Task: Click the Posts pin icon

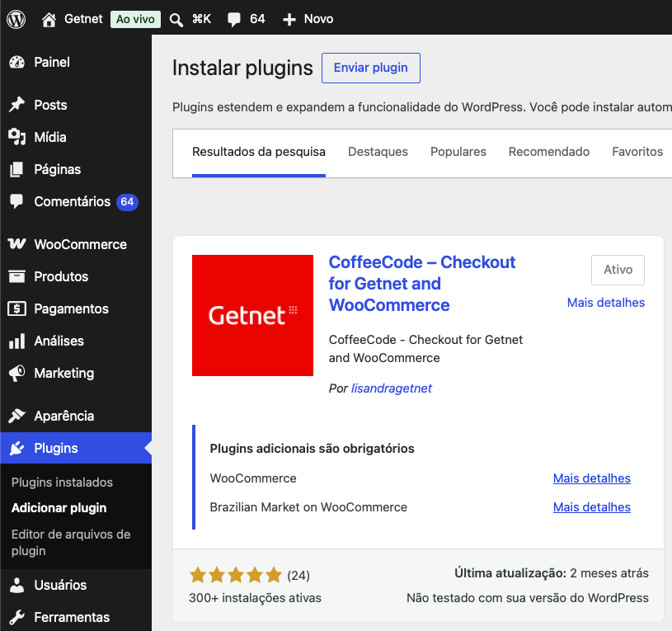Action: coord(16,105)
